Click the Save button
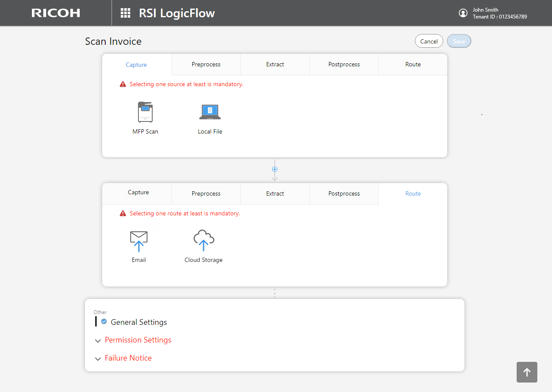This screenshot has height=392, width=552. tap(459, 41)
